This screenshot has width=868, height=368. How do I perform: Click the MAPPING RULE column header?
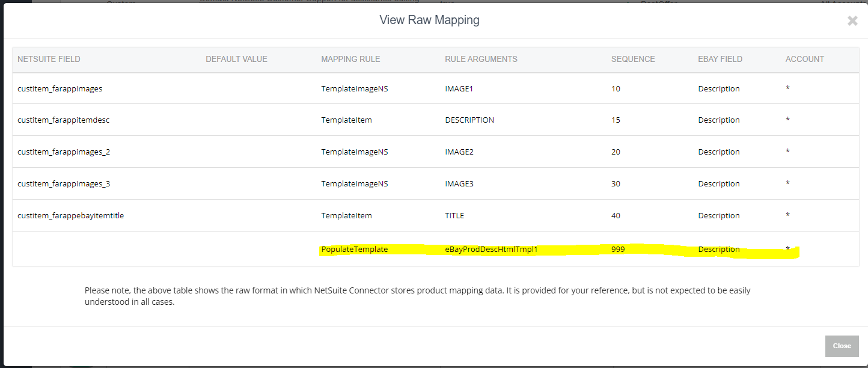(350, 59)
